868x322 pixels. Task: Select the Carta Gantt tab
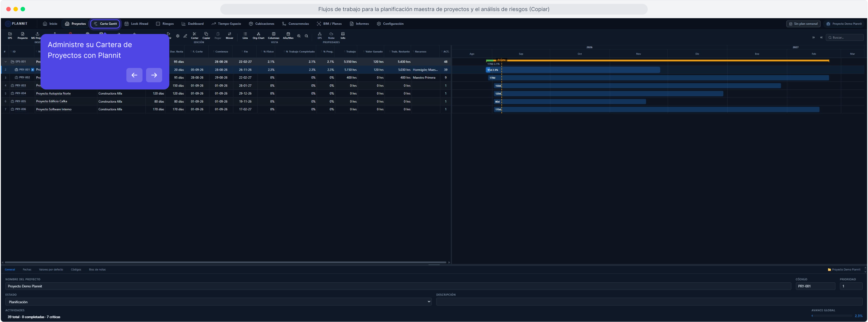pos(105,24)
